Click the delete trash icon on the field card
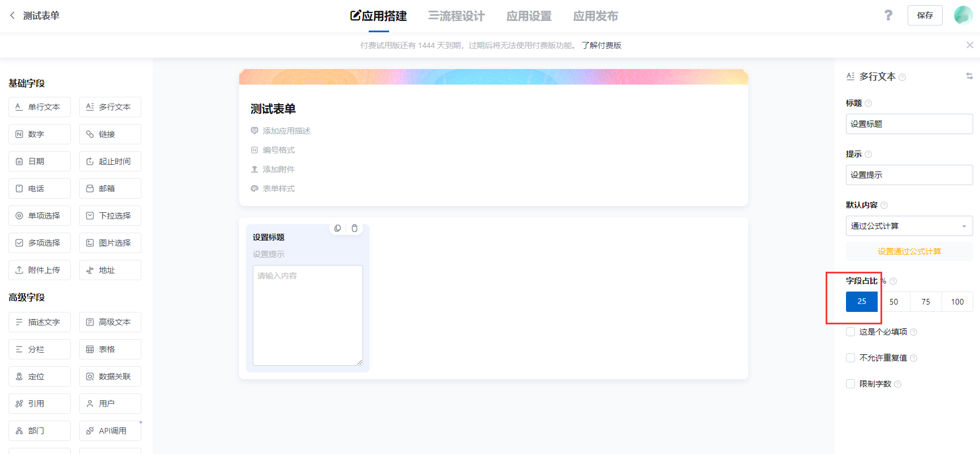Image resolution: width=980 pixels, height=454 pixels. point(355,228)
